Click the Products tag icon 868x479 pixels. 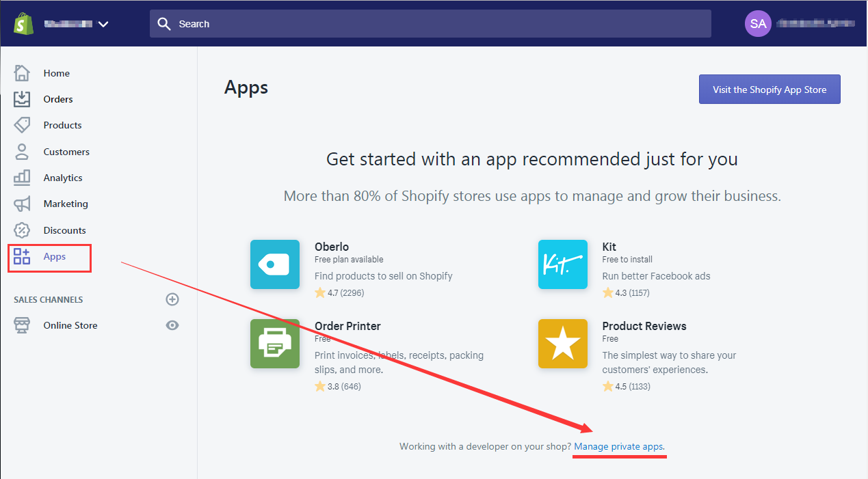pos(22,125)
